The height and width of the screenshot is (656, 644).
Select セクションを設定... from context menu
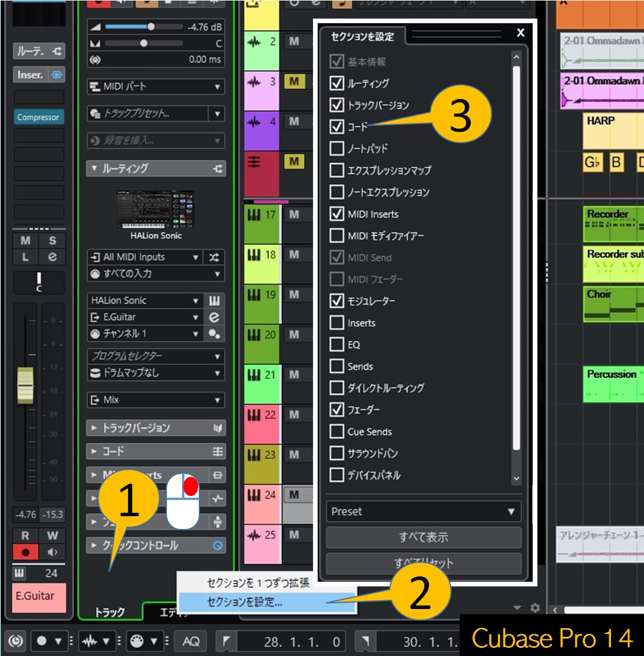[268, 602]
